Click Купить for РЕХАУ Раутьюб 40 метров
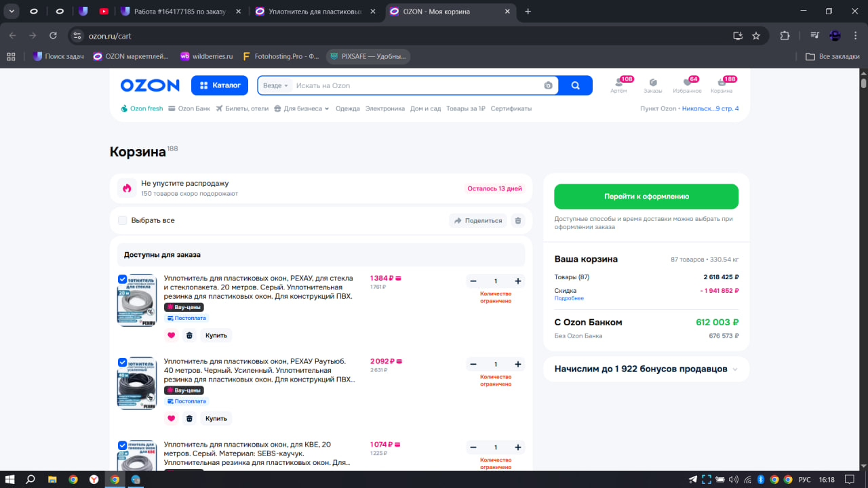Screen dimensions: 868x488 216,418
